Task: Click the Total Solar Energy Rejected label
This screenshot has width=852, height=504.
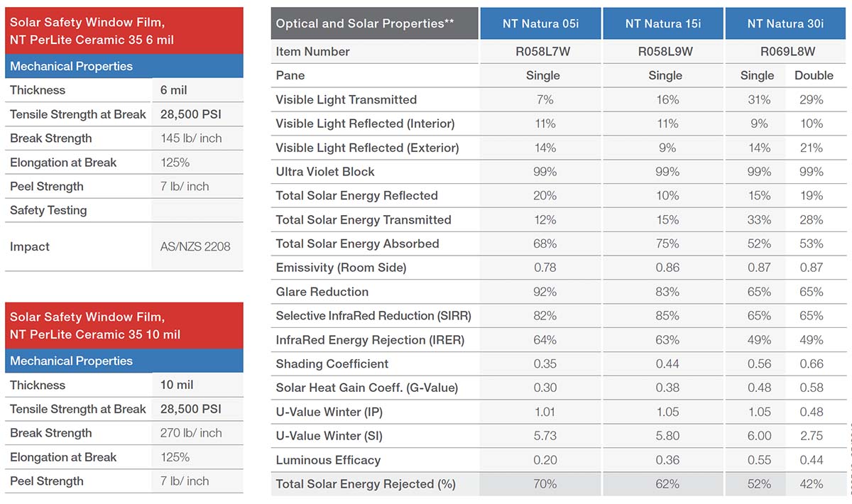Action: 365,484
